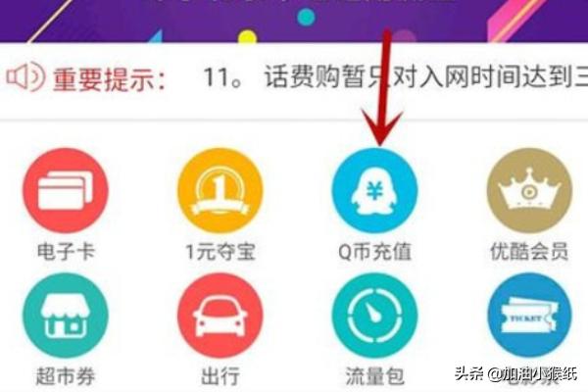Click the 头条 @加油小猴纸 watermark
The height and width of the screenshot is (392, 588).
516,373
